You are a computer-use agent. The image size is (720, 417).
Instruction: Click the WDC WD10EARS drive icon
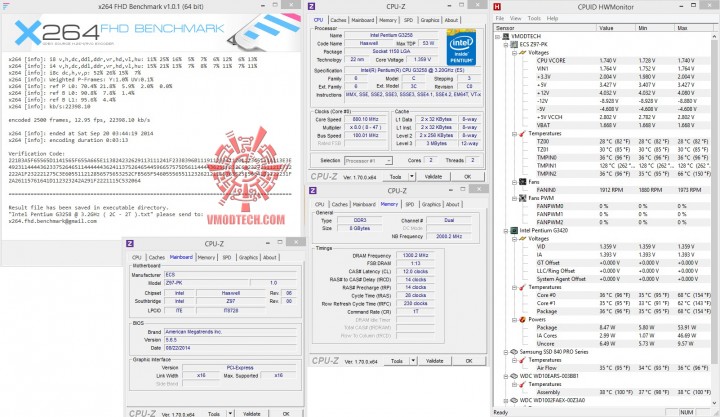click(x=514, y=376)
